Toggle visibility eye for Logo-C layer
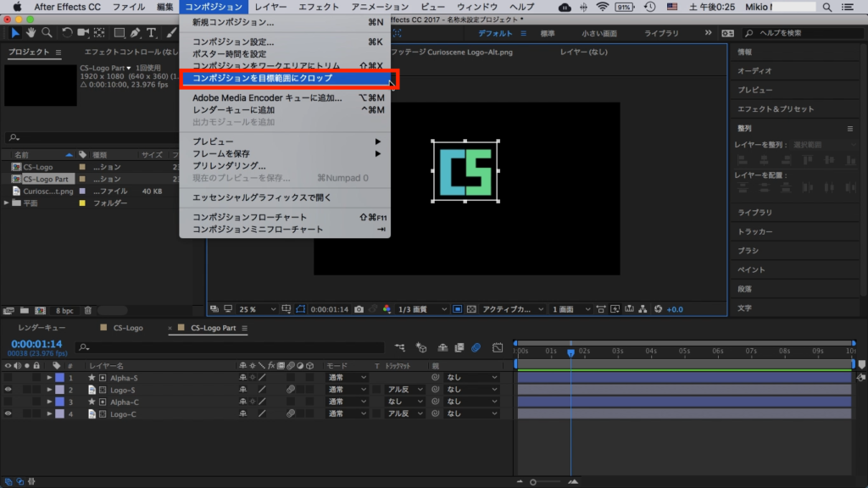This screenshot has width=868, height=488. point(8,413)
